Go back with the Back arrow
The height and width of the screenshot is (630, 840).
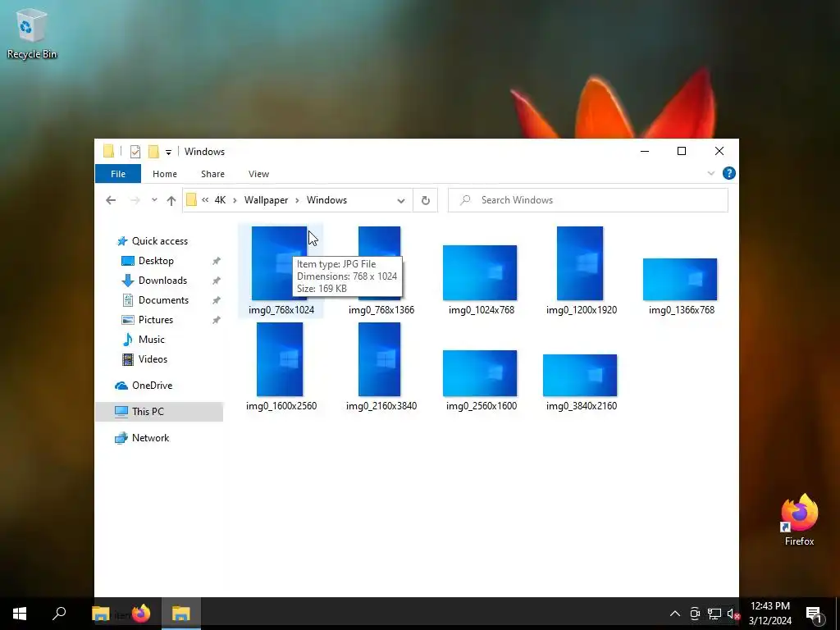(x=111, y=200)
